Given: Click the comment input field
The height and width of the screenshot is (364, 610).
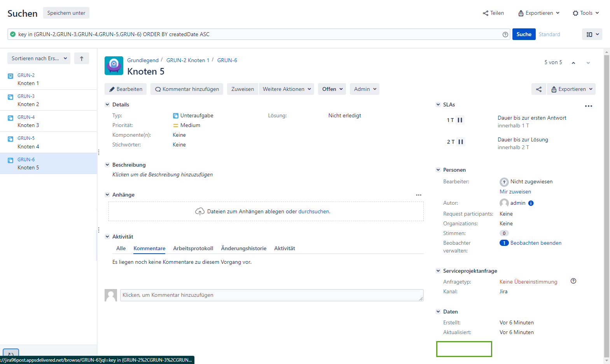Looking at the screenshot, I should point(271,295).
